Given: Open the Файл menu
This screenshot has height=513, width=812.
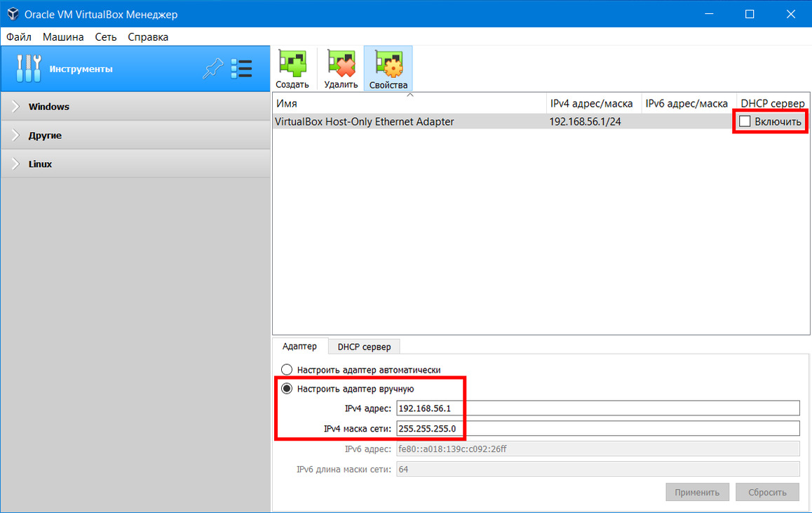Looking at the screenshot, I should (19, 36).
